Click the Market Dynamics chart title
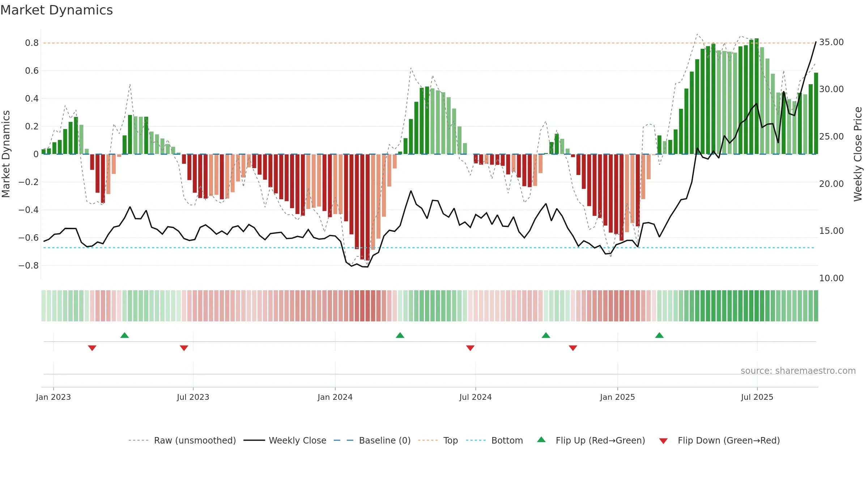Screen dimensions: 868x488 (56, 10)
